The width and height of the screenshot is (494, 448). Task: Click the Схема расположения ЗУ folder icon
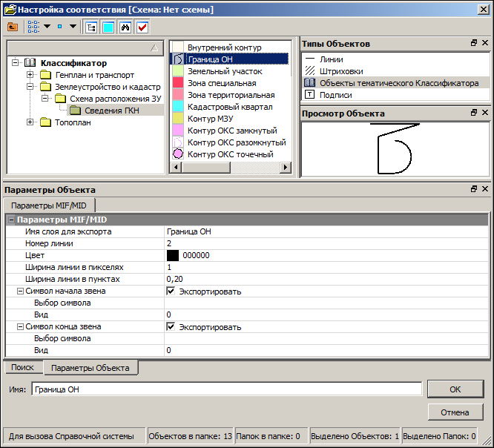click(61, 99)
